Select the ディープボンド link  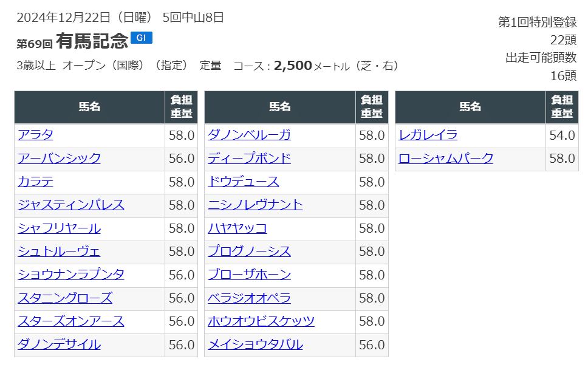(250, 159)
